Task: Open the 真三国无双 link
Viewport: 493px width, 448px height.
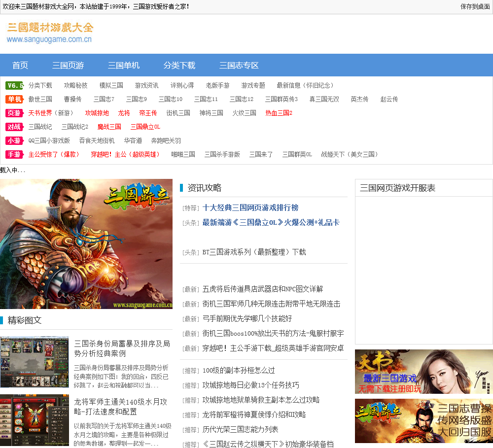Action: click(x=324, y=100)
